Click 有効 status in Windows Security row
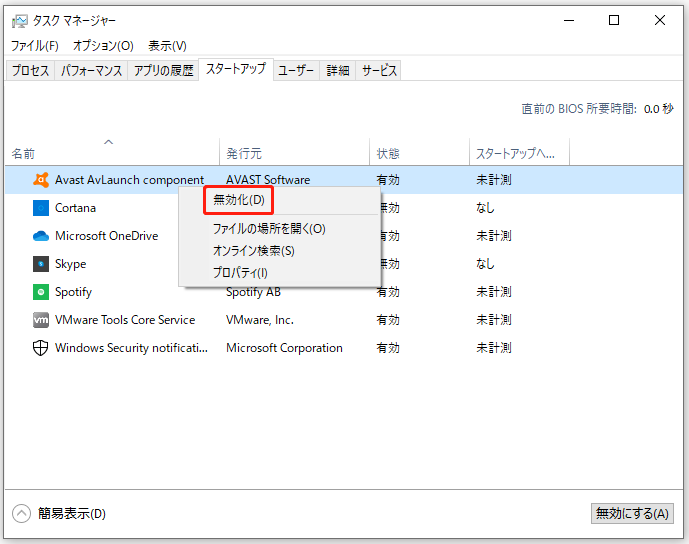This screenshot has width=689, height=544. 388,348
